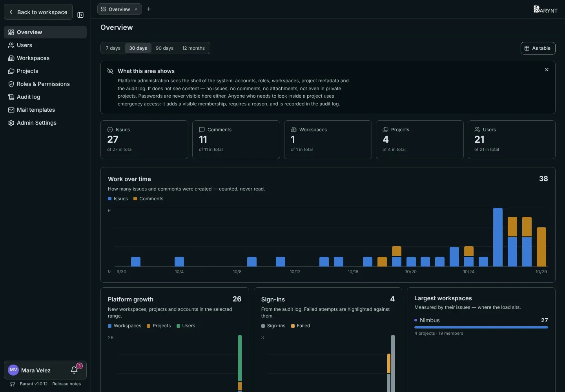
Task: Click the Sign-ins card total 4
Action: (x=392, y=299)
